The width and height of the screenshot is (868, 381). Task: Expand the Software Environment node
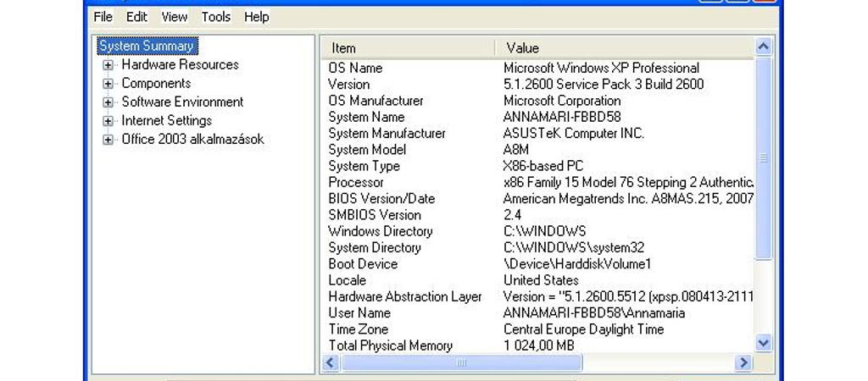108,102
